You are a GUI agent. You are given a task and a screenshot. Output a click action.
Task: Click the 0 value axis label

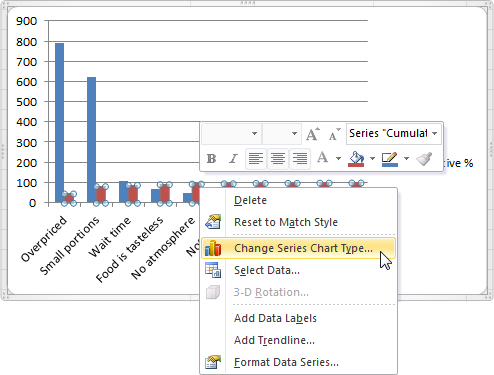point(32,203)
